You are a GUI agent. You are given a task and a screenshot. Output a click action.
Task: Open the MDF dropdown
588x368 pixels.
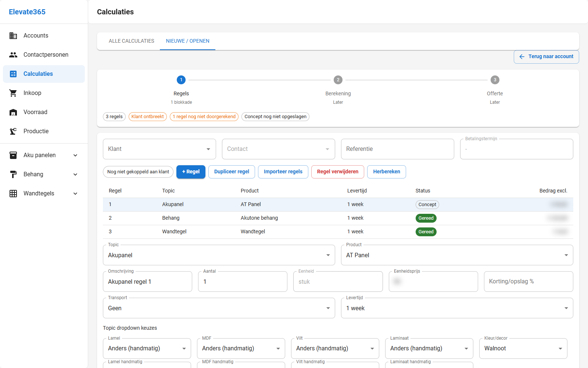click(x=241, y=348)
